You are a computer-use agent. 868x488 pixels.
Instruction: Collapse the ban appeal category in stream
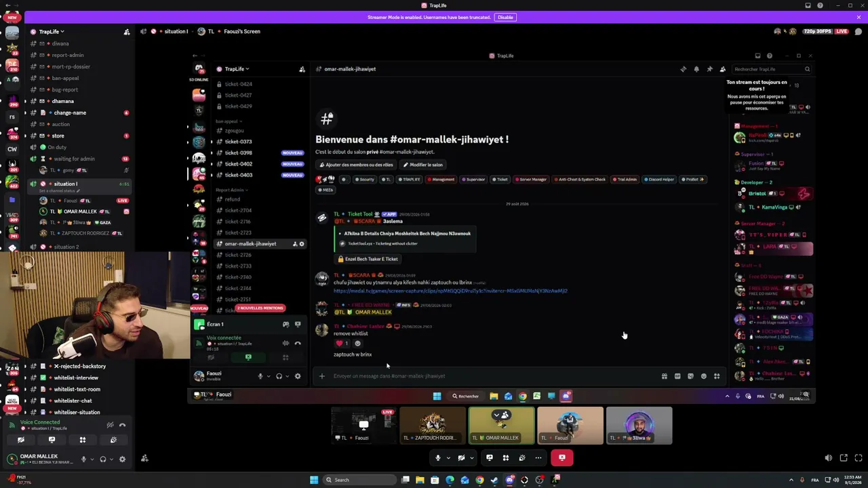pyautogui.click(x=229, y=121)
